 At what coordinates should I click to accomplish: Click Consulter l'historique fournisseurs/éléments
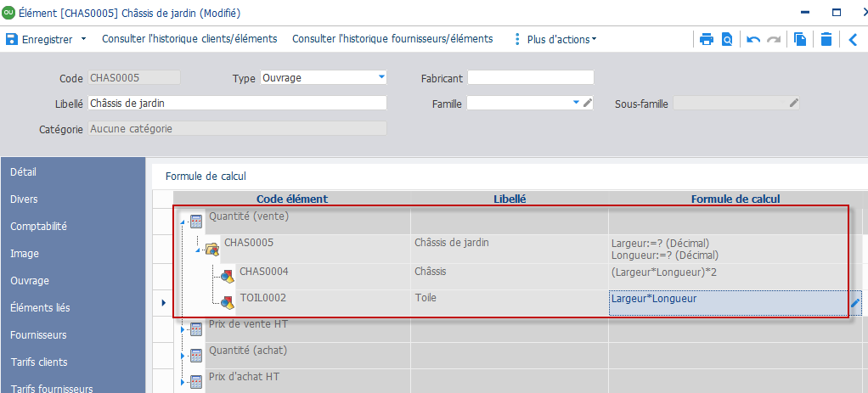click(392, 39)
